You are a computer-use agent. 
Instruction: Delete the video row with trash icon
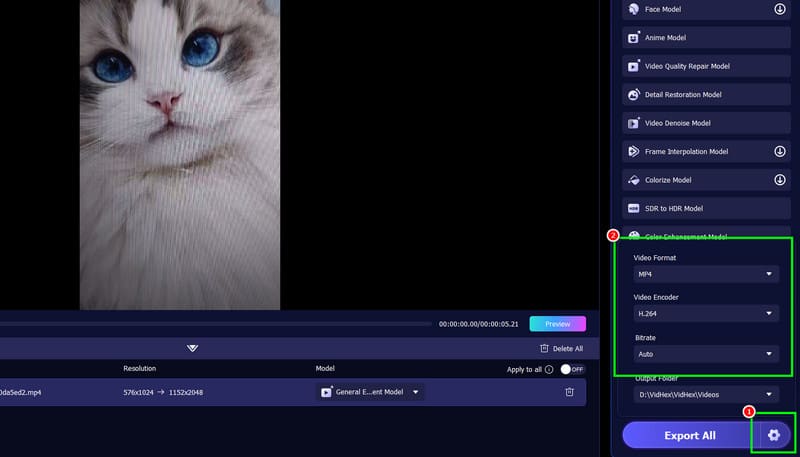click(569, 392)
